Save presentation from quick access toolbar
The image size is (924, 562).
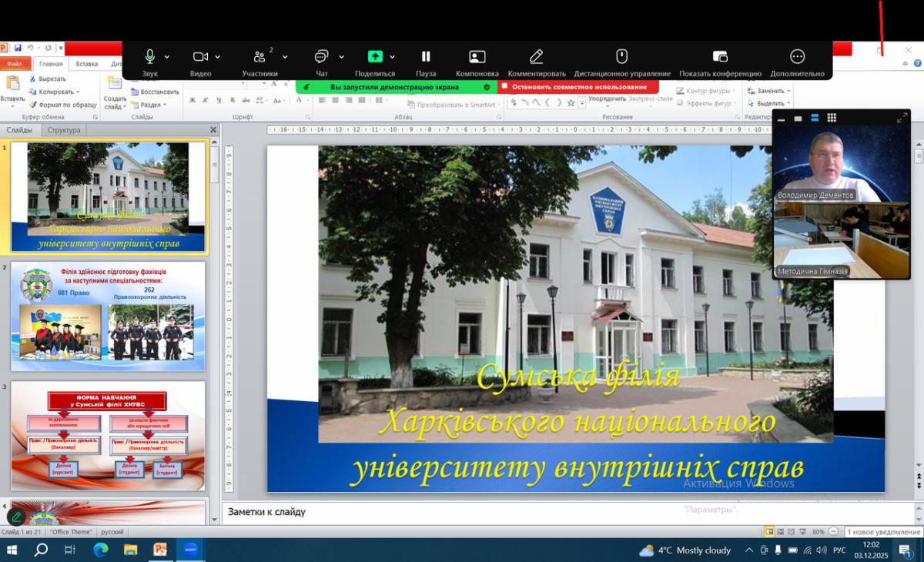(x=18, y=48)
